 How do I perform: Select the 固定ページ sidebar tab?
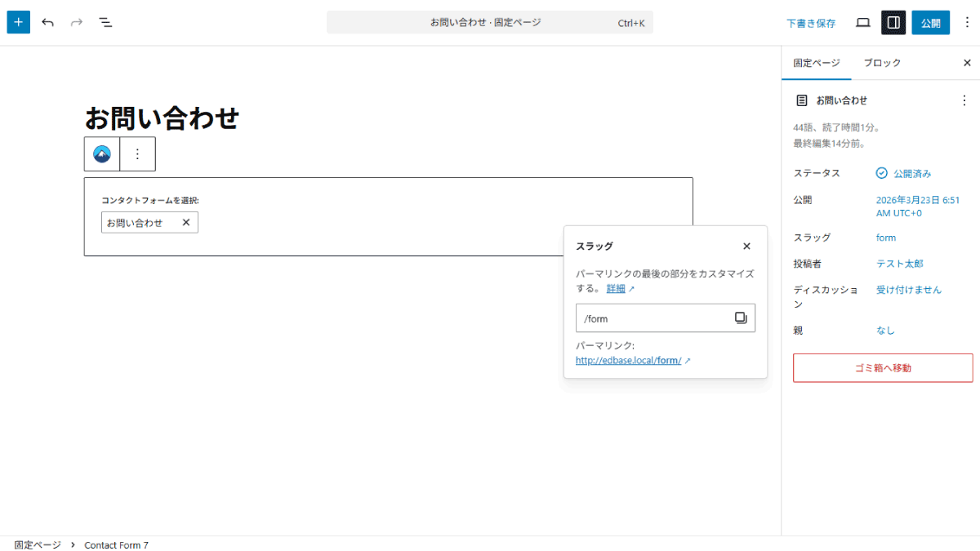point(816,62)
